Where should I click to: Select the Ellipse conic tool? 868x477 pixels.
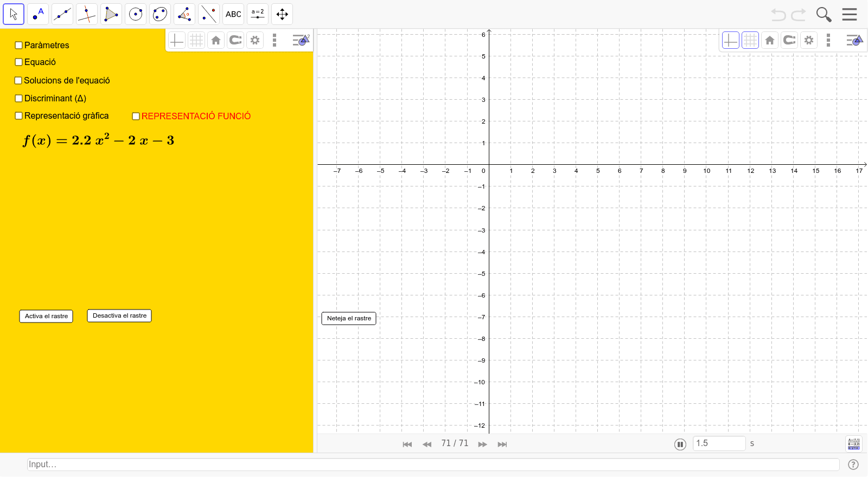coord(160,14)
